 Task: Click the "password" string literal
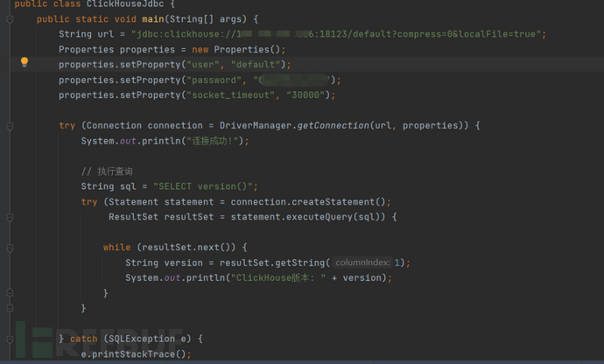tap(214, 80)
